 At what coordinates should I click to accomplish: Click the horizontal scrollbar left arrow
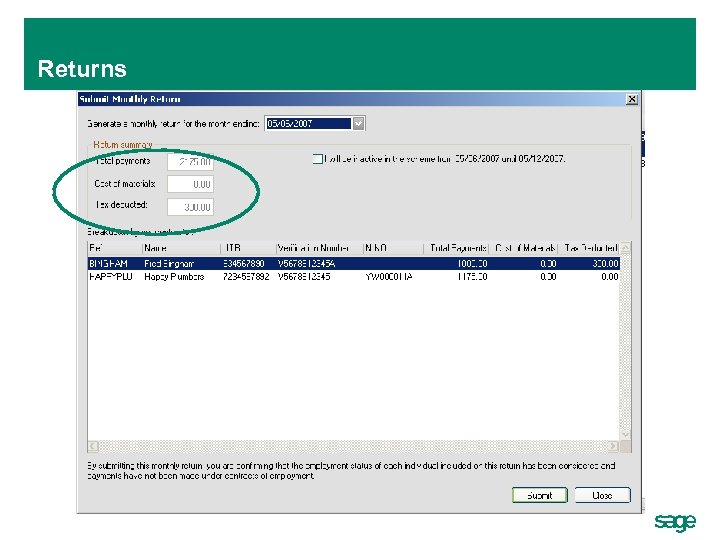[x=93, y=446]
